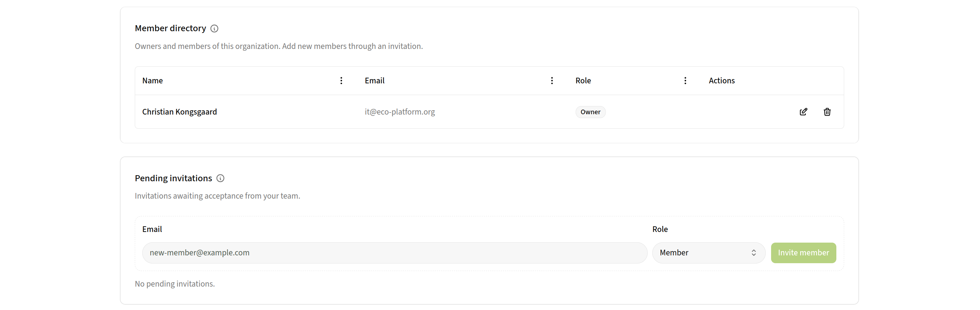Viewport: 980px width, 310px height.
Task: Click the Member directory info icon
Action: pyautogui.click(x=214, y=28)
